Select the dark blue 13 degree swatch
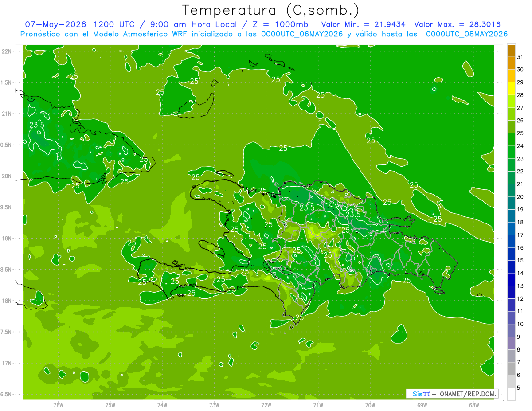 pos(511,280)
